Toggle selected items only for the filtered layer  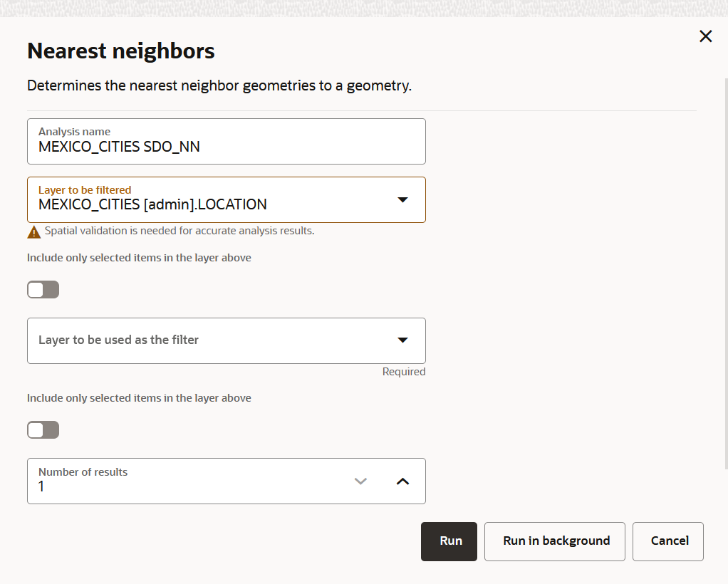pos(43,290)
